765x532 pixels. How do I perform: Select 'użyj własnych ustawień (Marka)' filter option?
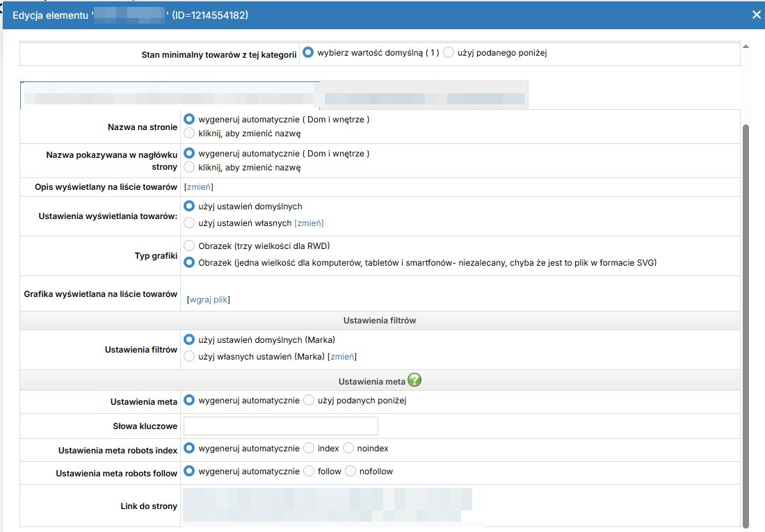(188, 357)
